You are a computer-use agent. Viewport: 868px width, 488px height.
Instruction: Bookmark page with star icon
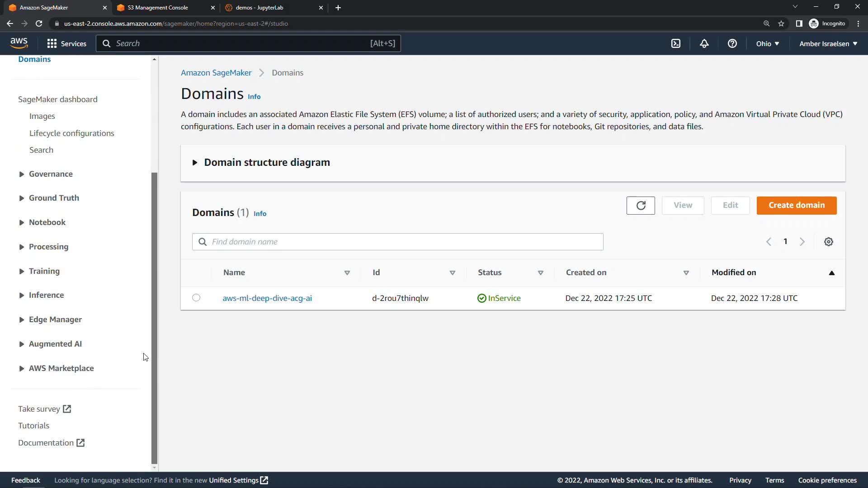[x=781, y=23]
